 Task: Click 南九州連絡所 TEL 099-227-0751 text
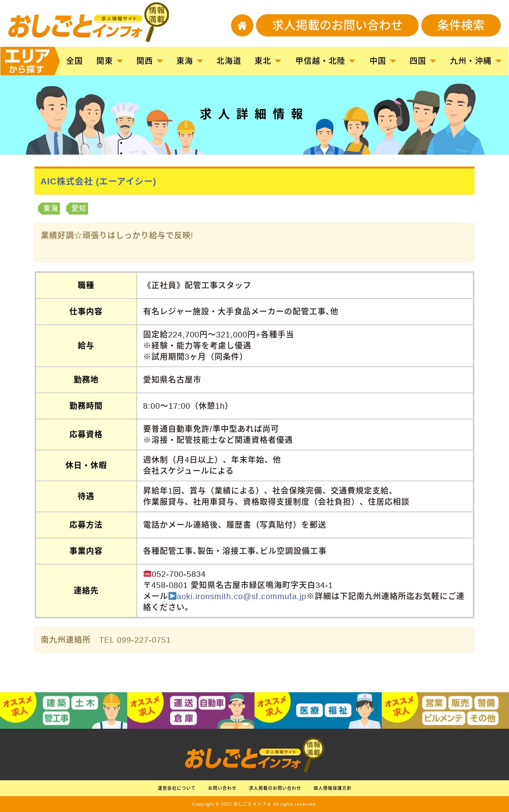[x=106, y=640]
